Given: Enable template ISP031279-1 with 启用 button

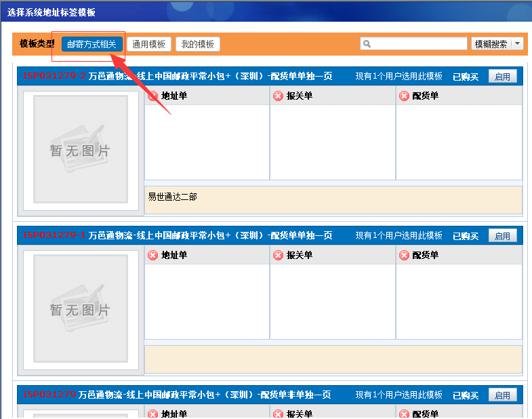Looking at the screenshot, I should (x=502, y=236).
